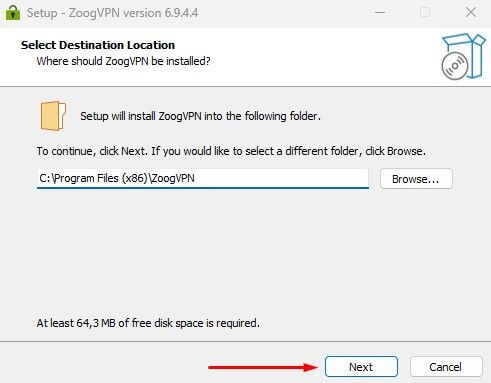
Task: Click the yellow folder icon
Action: click(53, 116)
